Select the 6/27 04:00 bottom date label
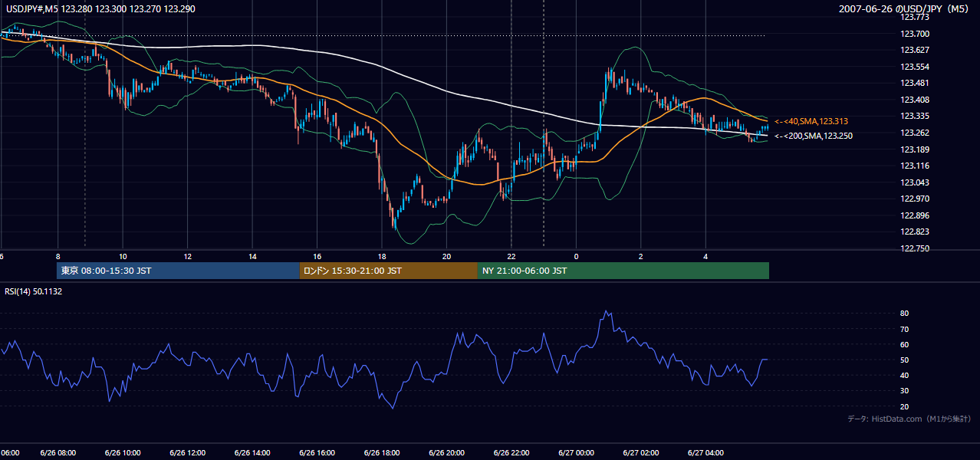Viewport: 980px width, 460px height. pos(705,453)
